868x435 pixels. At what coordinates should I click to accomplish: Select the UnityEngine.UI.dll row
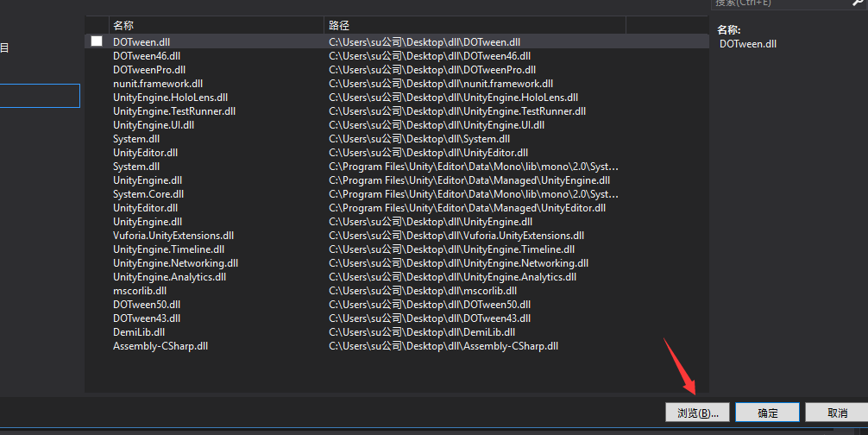[397, 125]
